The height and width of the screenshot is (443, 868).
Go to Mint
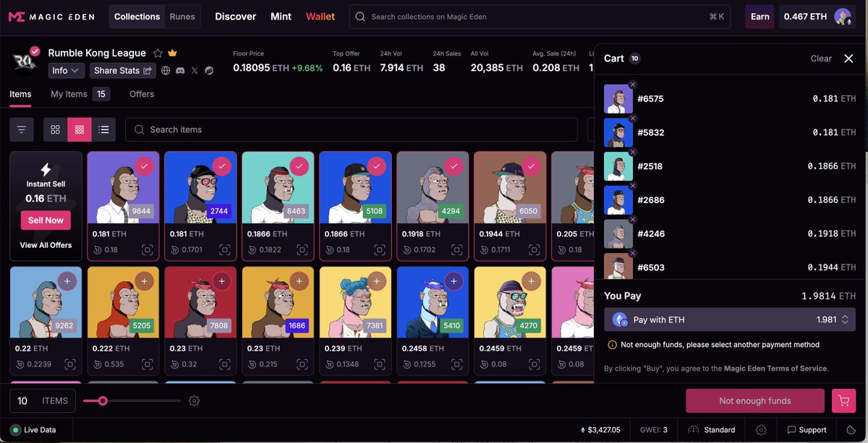281,17
